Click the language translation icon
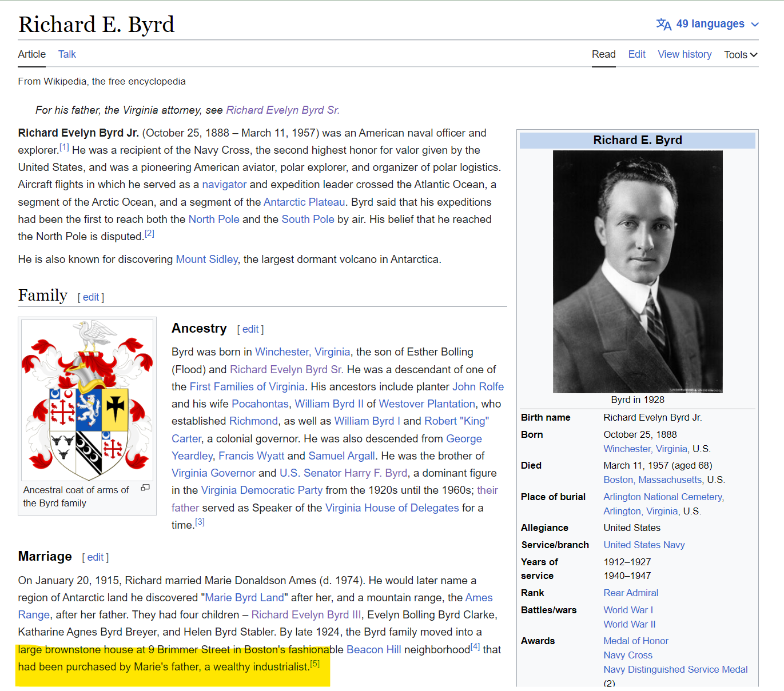784x691 pixels. 663,24
